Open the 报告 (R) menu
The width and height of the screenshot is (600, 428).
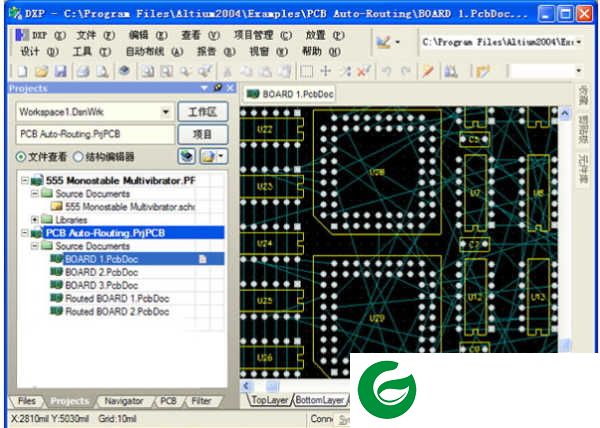(216, 51)
